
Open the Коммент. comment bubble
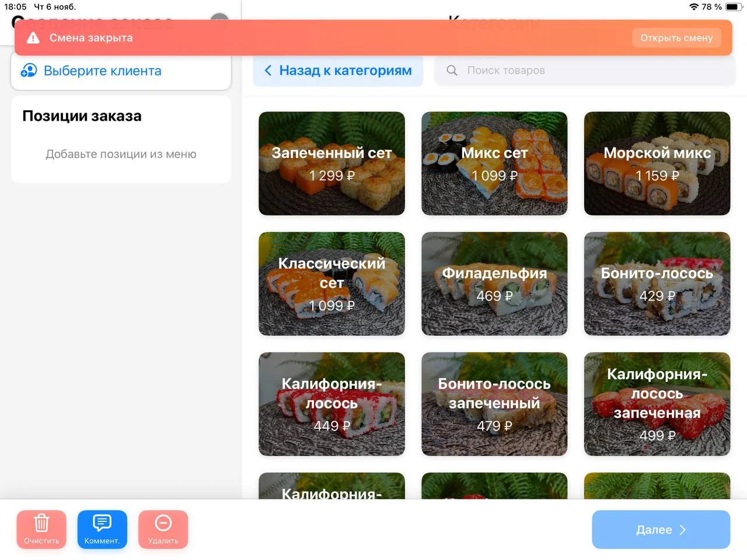point(102,523)
